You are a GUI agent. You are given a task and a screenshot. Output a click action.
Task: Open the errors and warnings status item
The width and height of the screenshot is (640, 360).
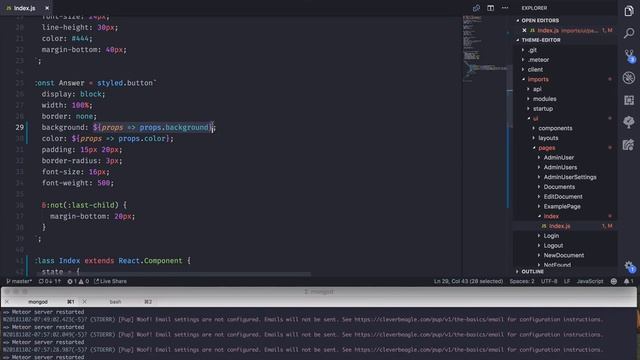coord(78,281)
